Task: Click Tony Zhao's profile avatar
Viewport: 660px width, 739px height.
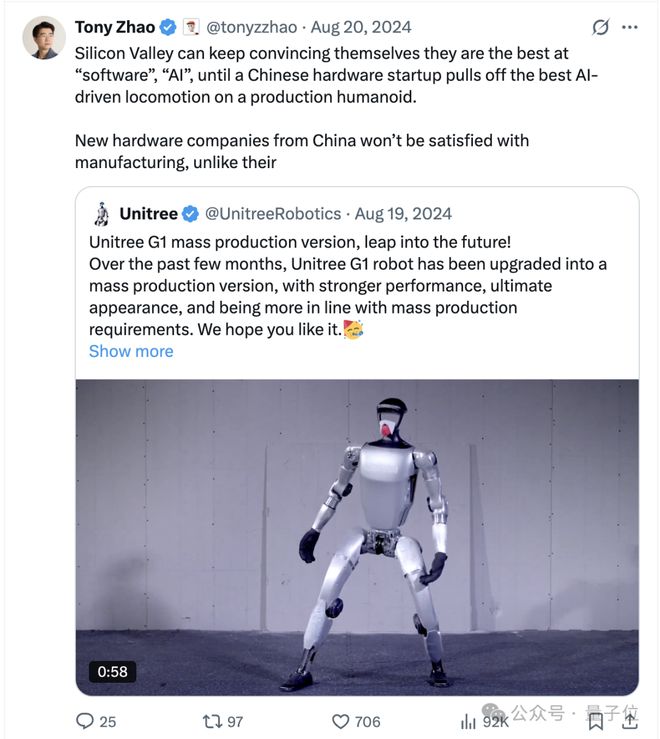Action: coord(44,38)
